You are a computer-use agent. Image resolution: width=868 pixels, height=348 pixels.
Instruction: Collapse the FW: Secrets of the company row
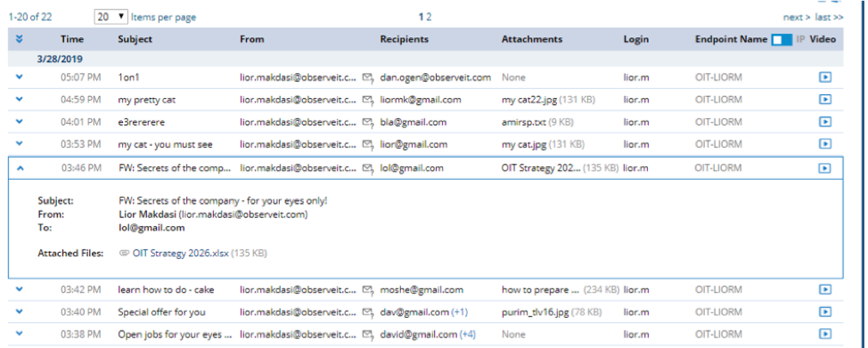pos(20,168)
